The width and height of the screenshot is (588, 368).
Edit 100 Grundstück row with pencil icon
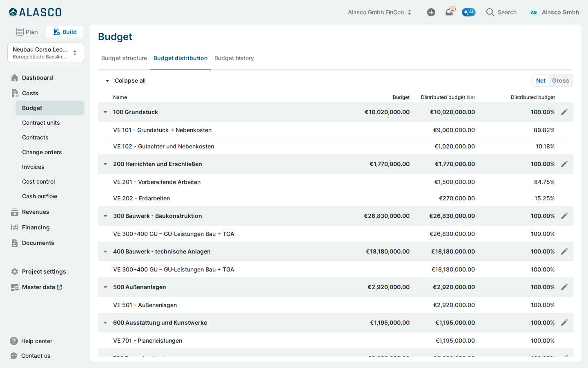(564, 112)
